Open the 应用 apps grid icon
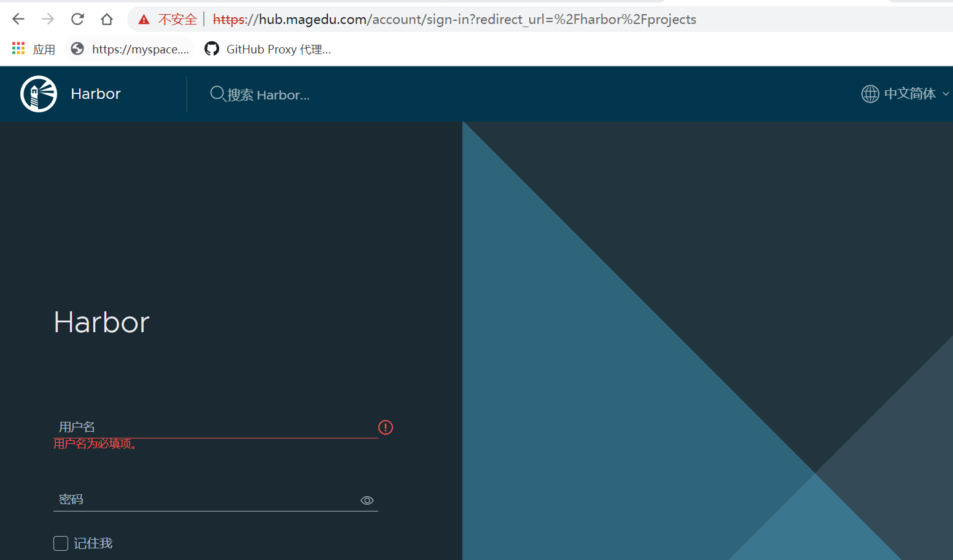953x560 pixels. (18, 49)
